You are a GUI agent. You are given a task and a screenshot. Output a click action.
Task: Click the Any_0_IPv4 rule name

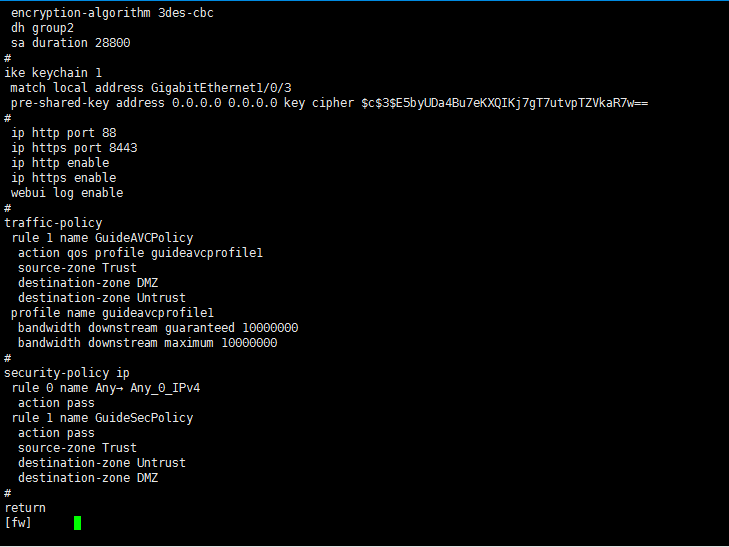[172, 388]
